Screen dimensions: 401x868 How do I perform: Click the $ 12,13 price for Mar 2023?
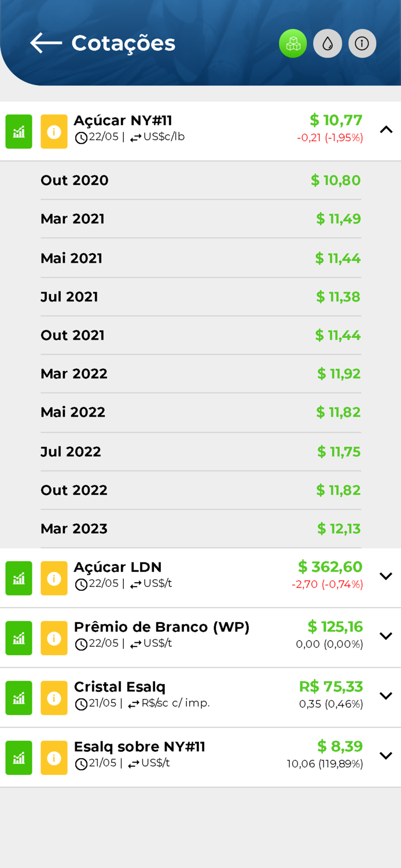[x=339, y=528]
